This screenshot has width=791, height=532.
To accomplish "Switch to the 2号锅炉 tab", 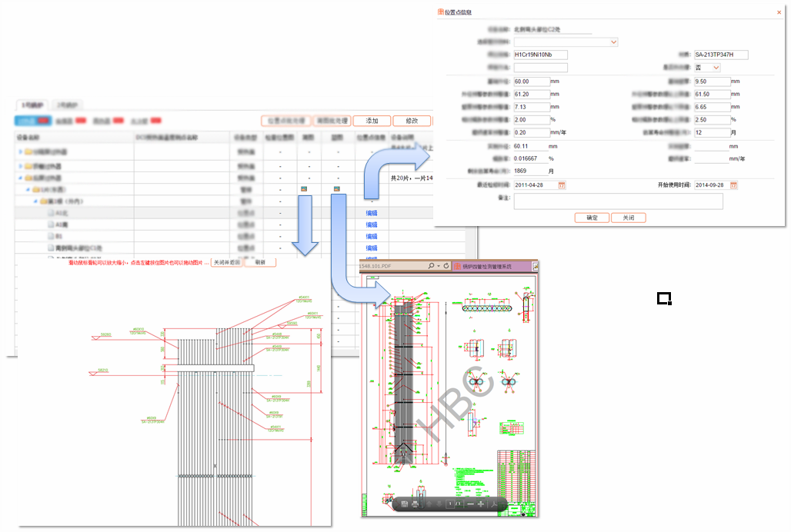I will (67, 105).
